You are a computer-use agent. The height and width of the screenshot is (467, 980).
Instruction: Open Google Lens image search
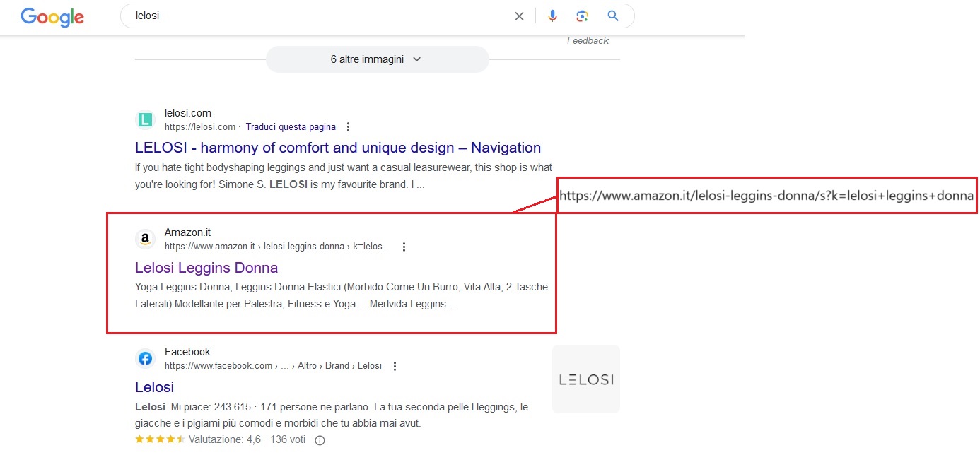582,16
